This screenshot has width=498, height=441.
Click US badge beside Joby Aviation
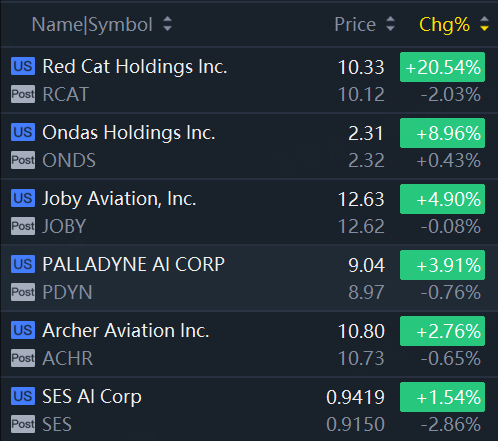coord(23,198)
